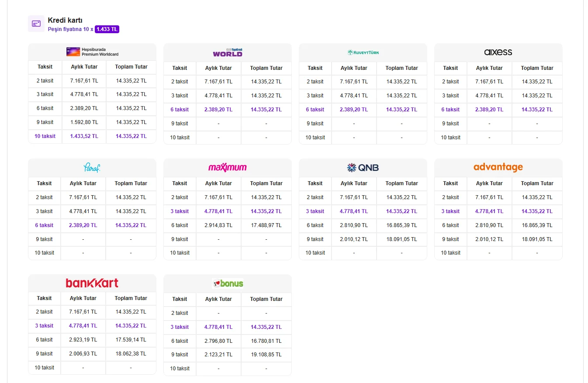Click the Advantage card logo
Screen dimensions: 588x383
point(498,167)
